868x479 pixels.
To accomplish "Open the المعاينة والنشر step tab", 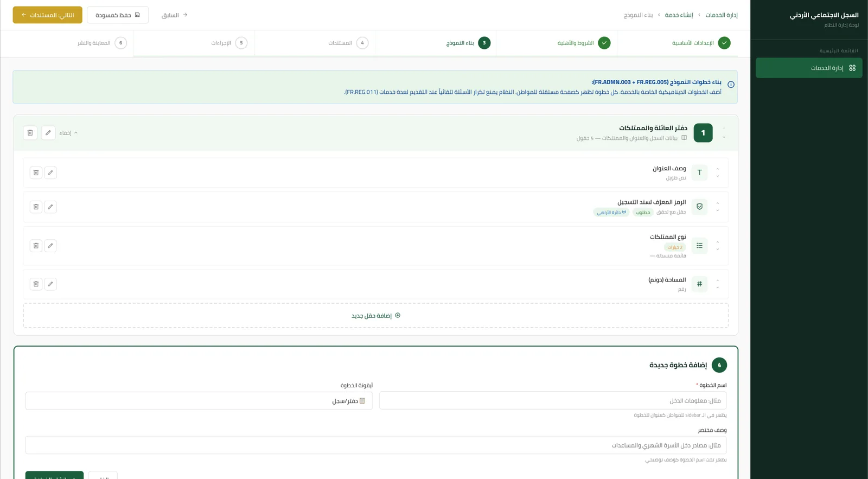I will [x=101, y=43].
